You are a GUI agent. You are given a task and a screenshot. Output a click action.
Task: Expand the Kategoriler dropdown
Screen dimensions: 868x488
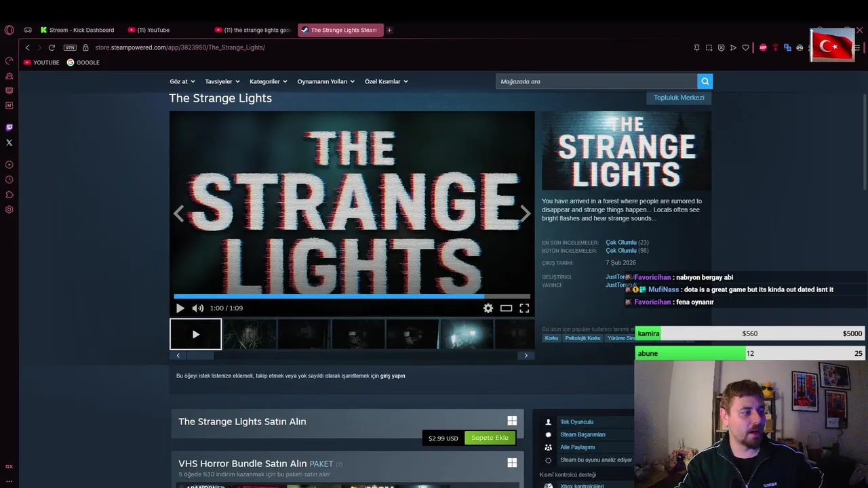(268, 81)
